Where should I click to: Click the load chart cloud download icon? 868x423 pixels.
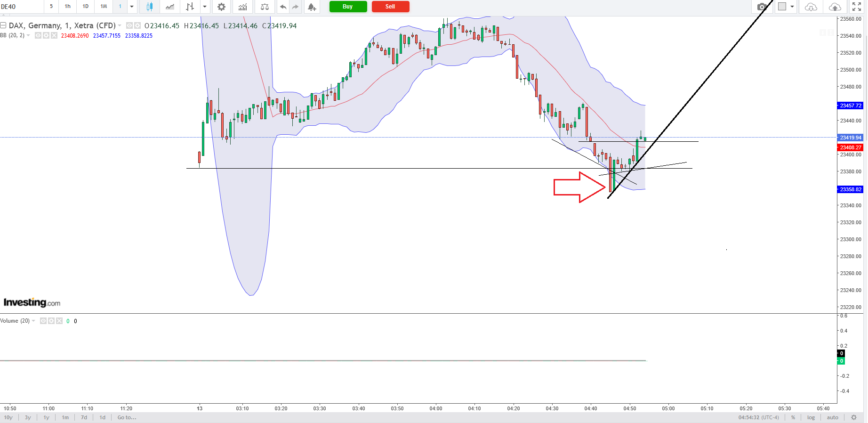(811, 7)
